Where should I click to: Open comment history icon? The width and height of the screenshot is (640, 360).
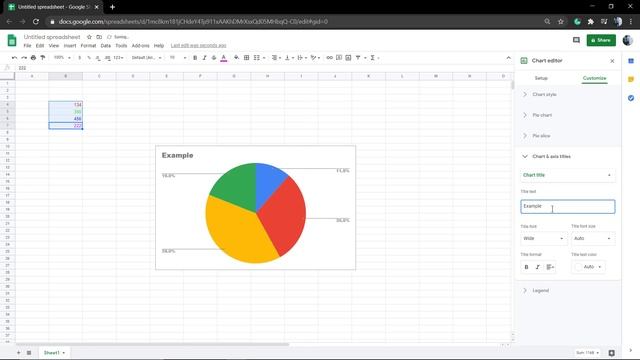click(x=576, y=40)
